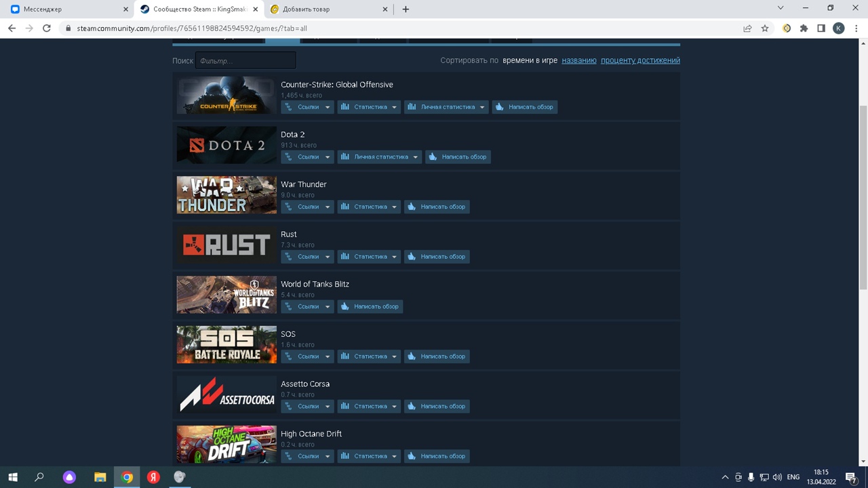Open SOS Battle Royale thumbnail
Image resolution: width=868 pixels, height=488 pixels.
coord(226,344)
